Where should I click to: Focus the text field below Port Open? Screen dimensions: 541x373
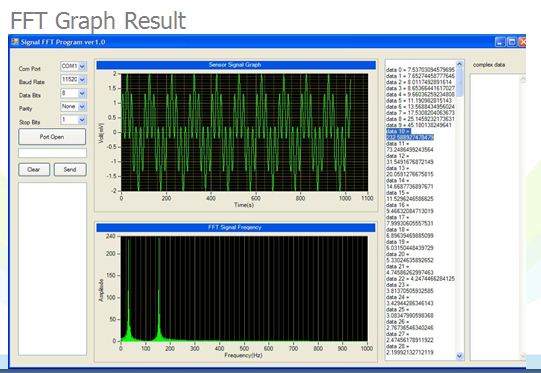coord(52,153)
